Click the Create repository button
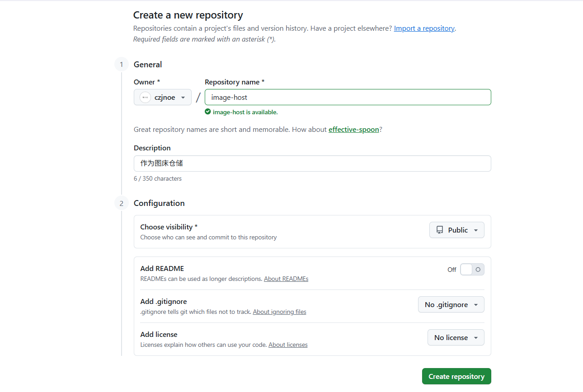583x392 pixels. point(456,377)
